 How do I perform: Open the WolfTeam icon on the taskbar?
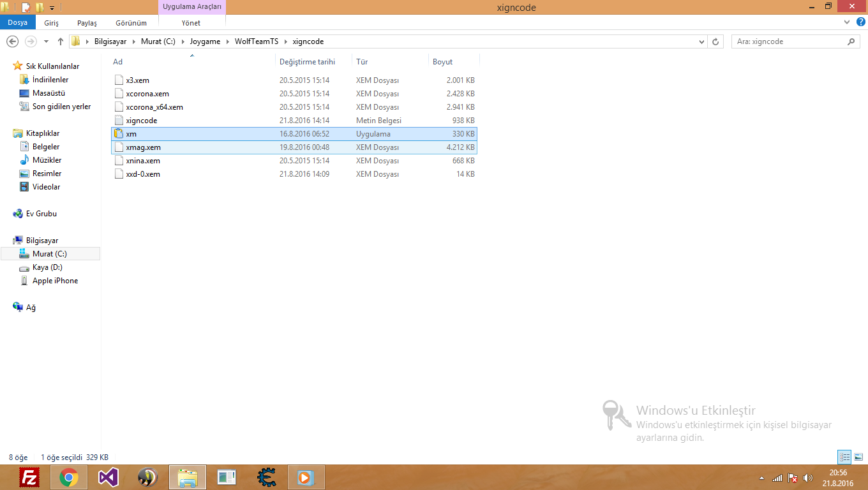coord(148,477)
